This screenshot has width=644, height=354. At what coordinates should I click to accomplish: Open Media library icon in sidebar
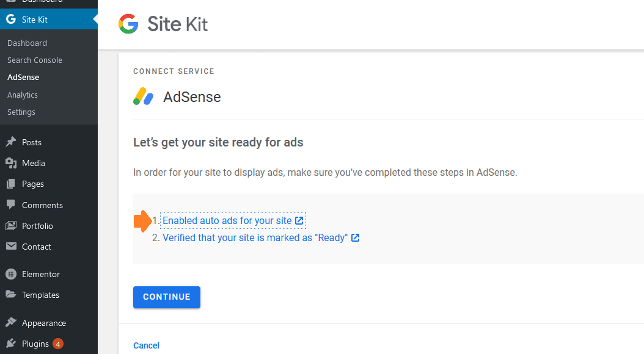click(11, 163)
